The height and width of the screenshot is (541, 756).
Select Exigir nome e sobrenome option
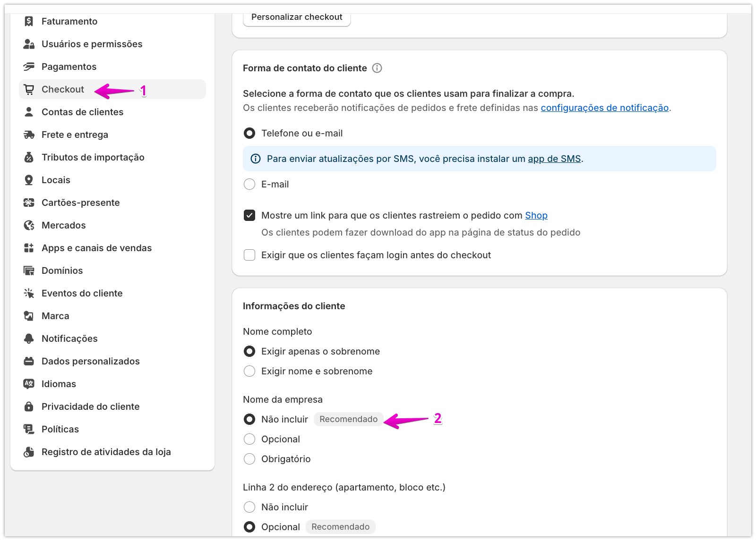(249, 371)
